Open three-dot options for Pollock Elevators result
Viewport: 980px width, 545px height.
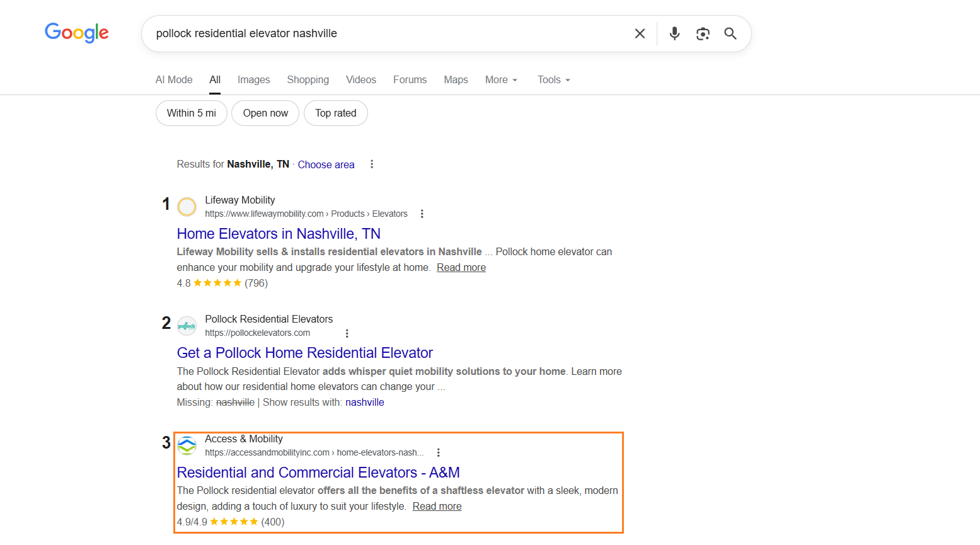pos(347,333)
